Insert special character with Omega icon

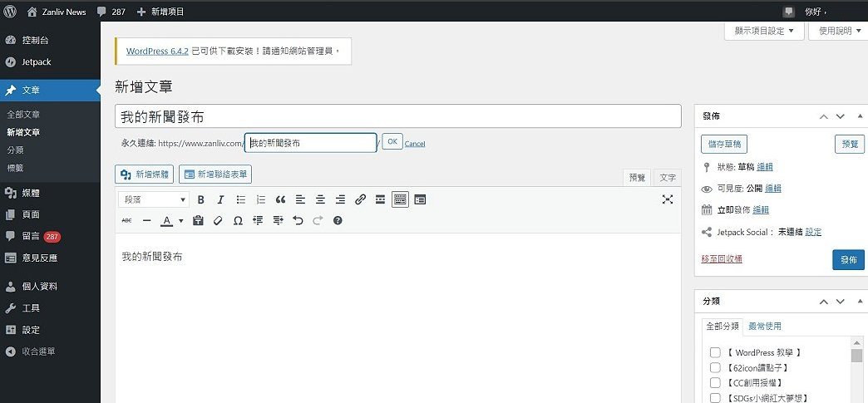coord(238,221)
